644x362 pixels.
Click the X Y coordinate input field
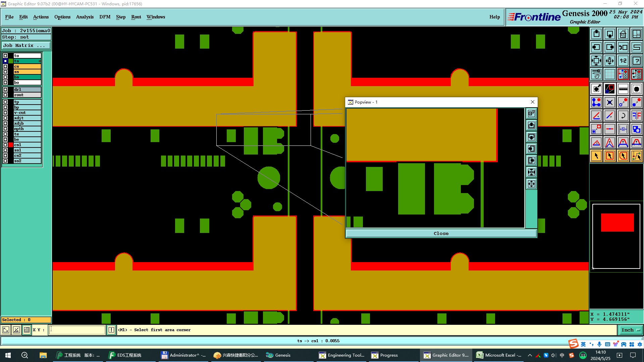(77, 330)
